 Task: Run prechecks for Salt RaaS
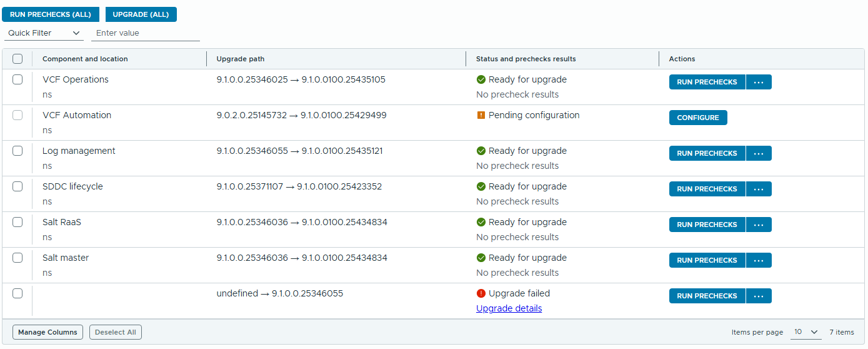click(707, 225)
